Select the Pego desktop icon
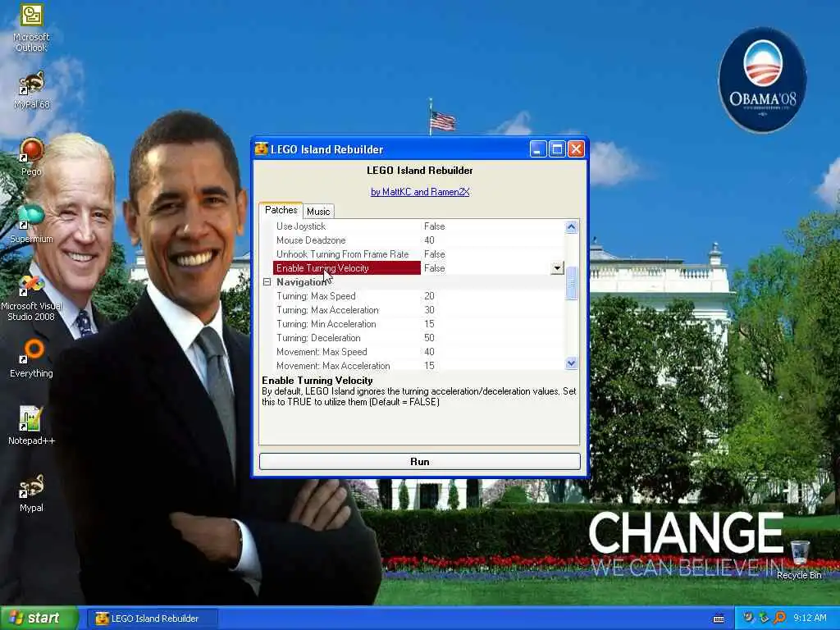Image resolution: width=840 pixels, height=630 pixels. (31, 157)
